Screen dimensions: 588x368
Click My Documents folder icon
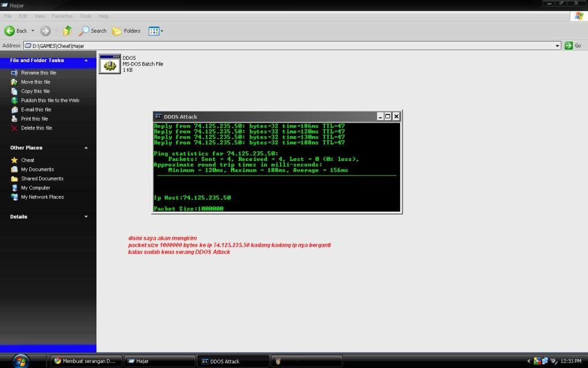point(14,170)
